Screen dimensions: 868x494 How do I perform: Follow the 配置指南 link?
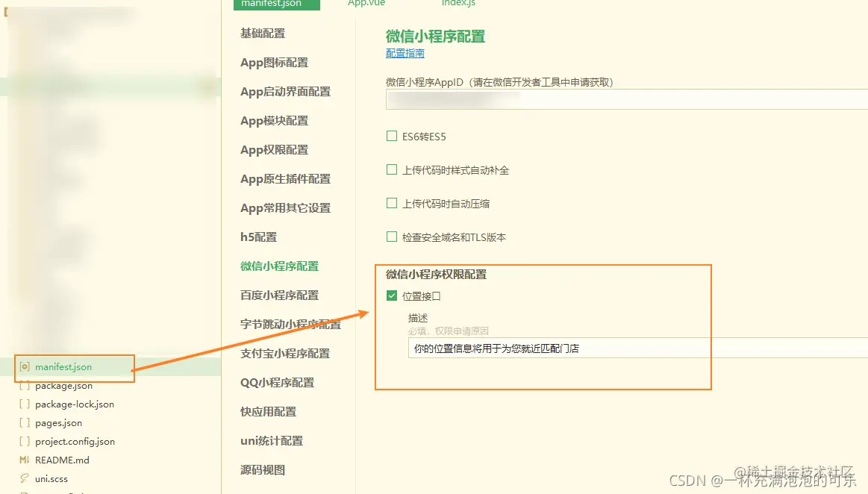pyautogui.click(x=405, y=53)
